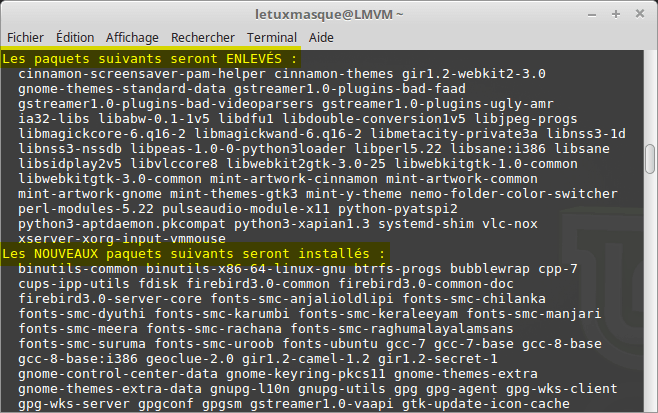The image size is (658, 413).
Task: Click the scrollbar track below the handle
Action: click(x=650, y=300)
